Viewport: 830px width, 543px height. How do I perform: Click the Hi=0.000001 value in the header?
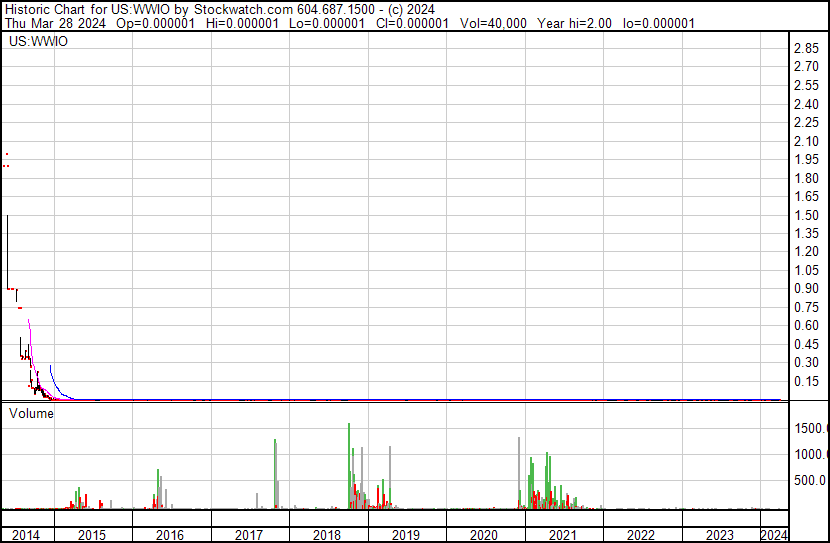[x=242, y=23]
